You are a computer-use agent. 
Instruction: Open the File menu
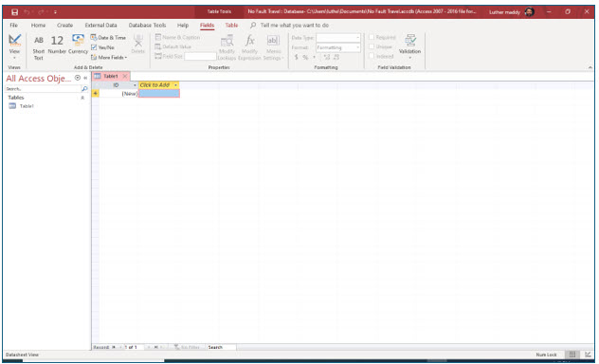click(x=14, y=26)
